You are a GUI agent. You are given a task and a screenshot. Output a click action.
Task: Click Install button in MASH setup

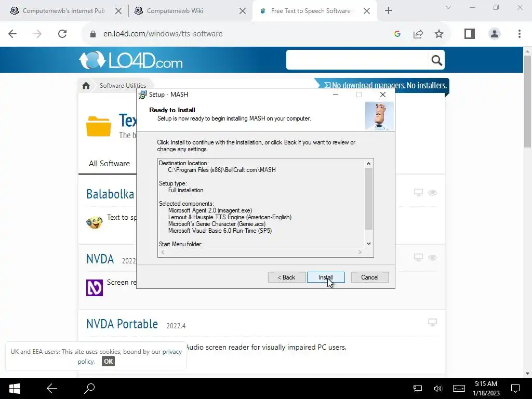pyautogui.click(x=326, y=277)
